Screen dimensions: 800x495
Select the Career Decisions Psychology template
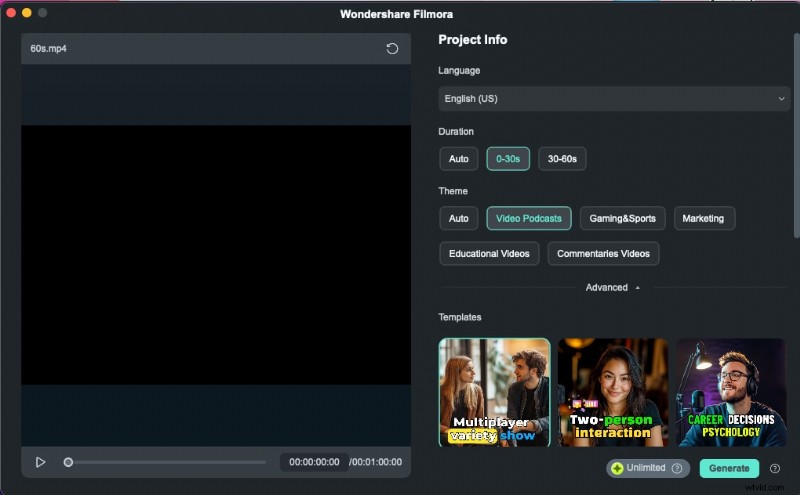(x=731, y=392)
